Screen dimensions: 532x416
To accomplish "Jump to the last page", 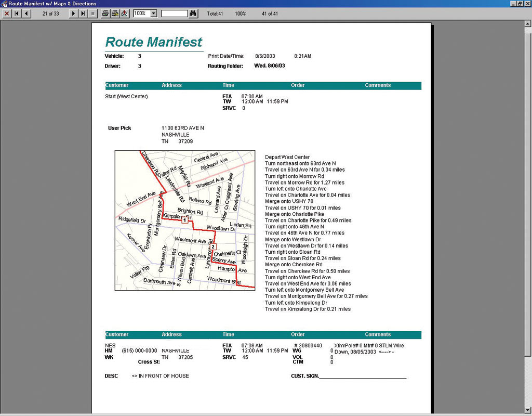I will click(x=83, y=14).
